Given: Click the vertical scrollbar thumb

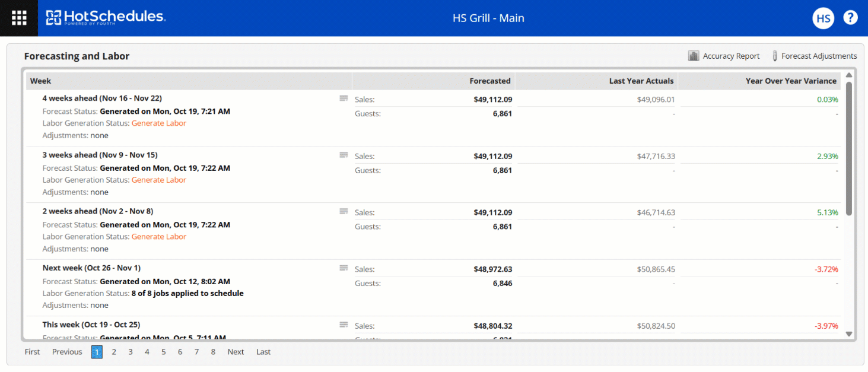Looking at the screenshot, I should click(848, 148).
